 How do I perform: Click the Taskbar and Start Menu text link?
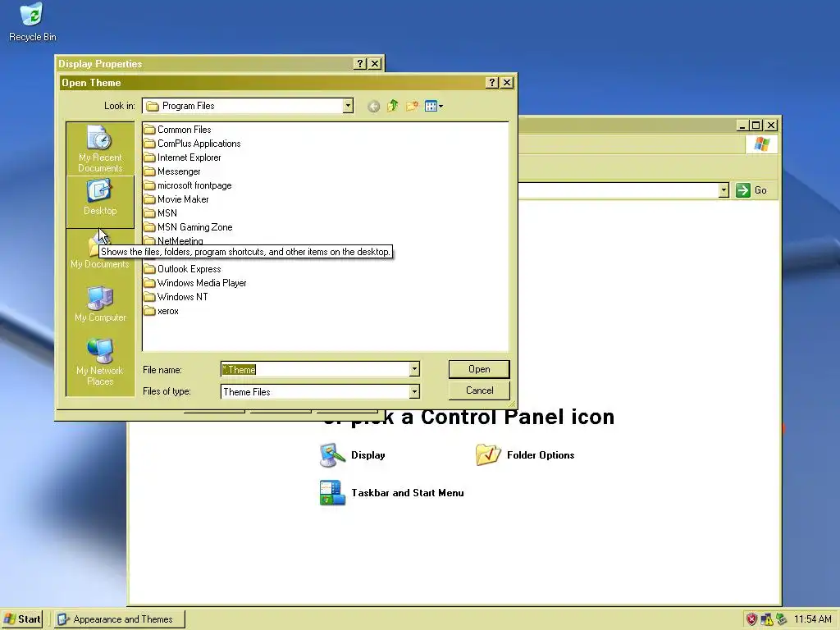click(408, 493)
